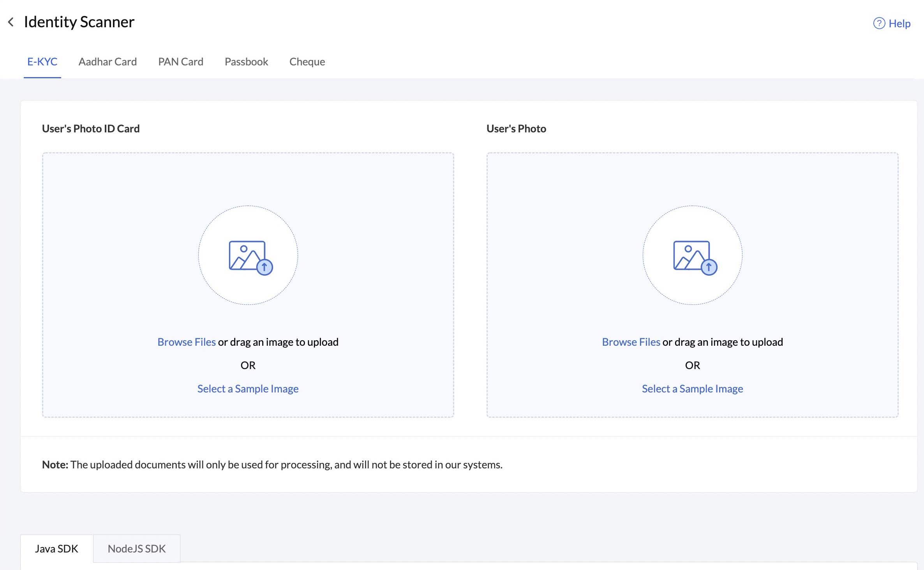Open the Passbook scanner tab
Viewport: 924px width, 570px height.
246,62
